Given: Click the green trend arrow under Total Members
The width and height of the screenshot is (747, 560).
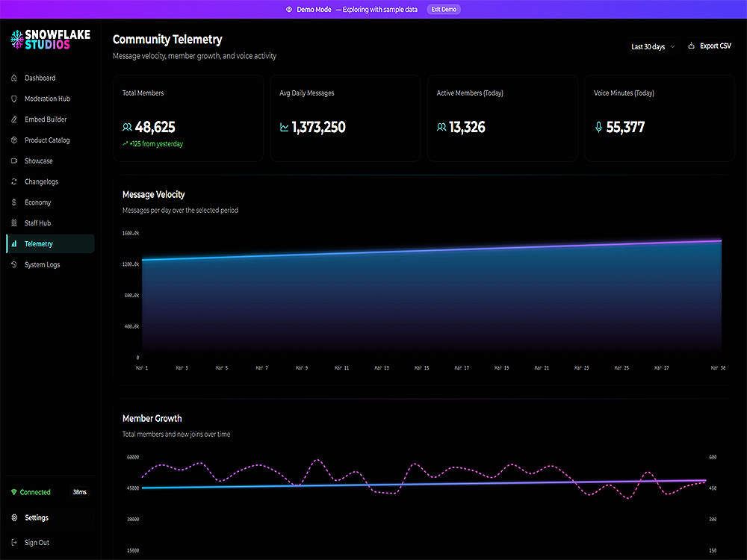Looking at the screenshot, I should 125,144.
